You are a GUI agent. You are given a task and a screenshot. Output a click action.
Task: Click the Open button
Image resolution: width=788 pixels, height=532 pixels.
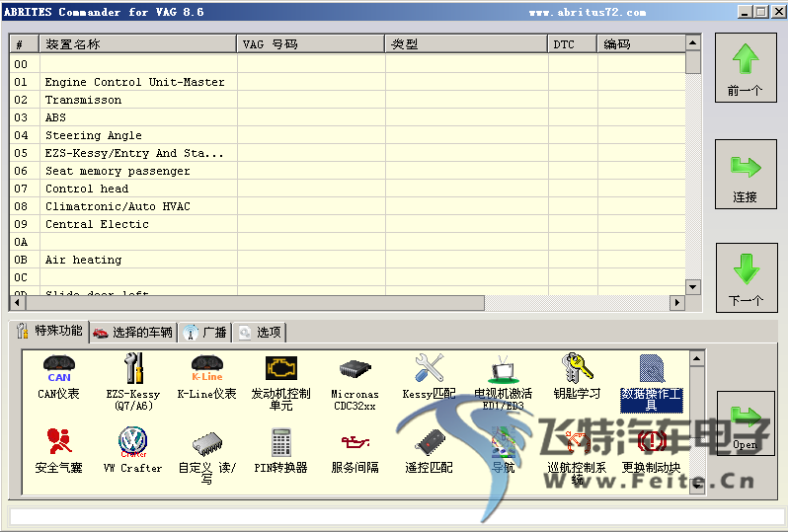[x=746, y=423]
